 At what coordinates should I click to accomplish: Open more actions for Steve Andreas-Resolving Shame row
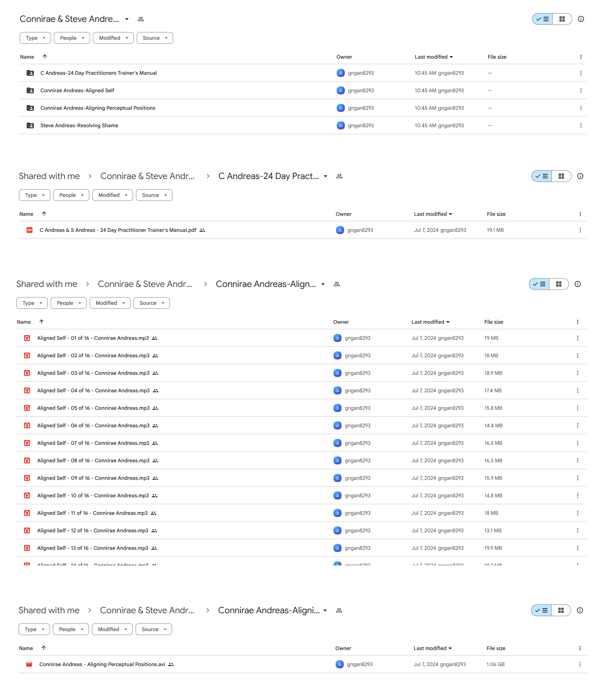[581, 125]
